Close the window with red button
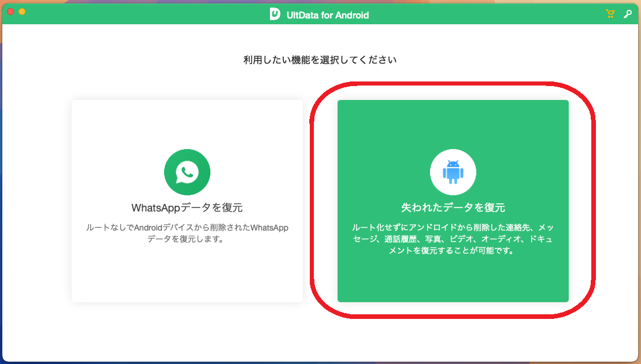This screenshot has height=364, width=641. pos(10,12)
